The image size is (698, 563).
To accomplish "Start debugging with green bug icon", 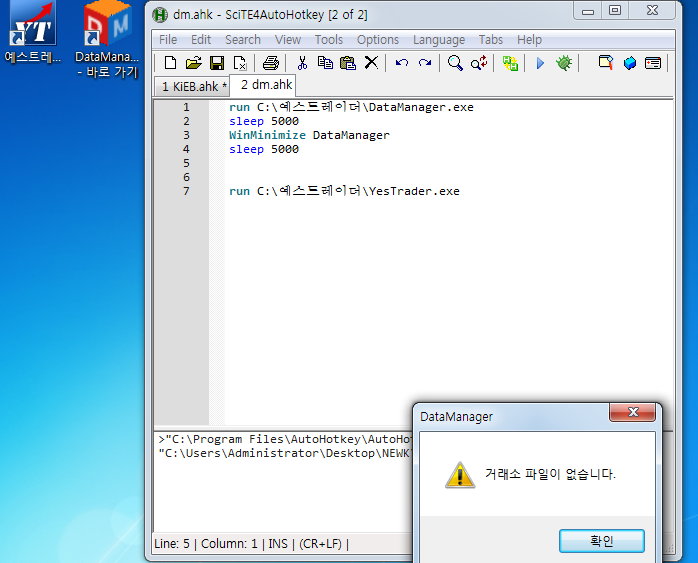I will (x=564, y=63).
